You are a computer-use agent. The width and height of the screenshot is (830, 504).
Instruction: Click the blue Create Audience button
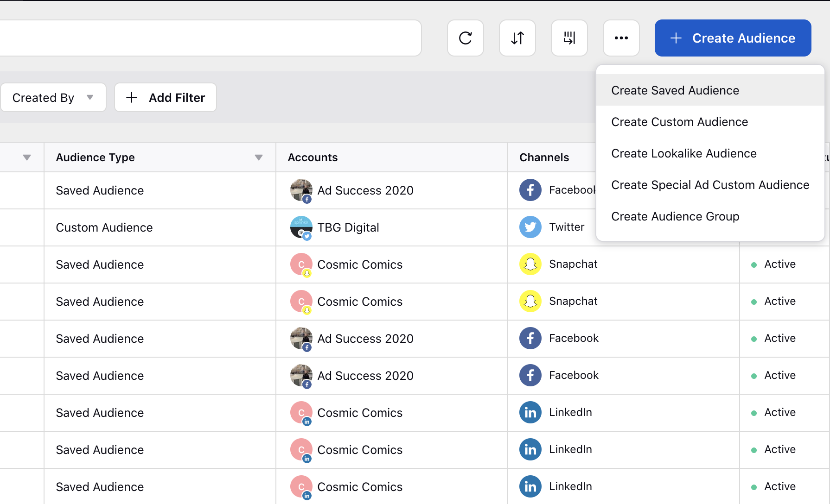coord(733,38)
